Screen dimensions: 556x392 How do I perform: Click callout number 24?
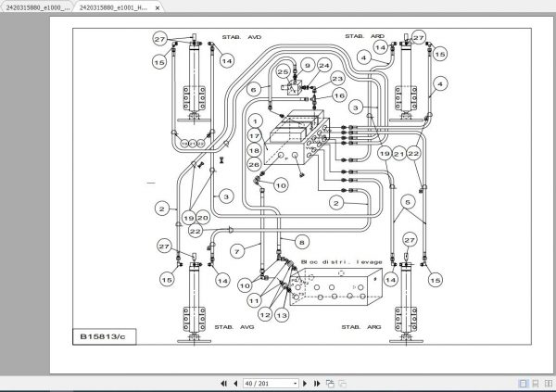[324, 65]
